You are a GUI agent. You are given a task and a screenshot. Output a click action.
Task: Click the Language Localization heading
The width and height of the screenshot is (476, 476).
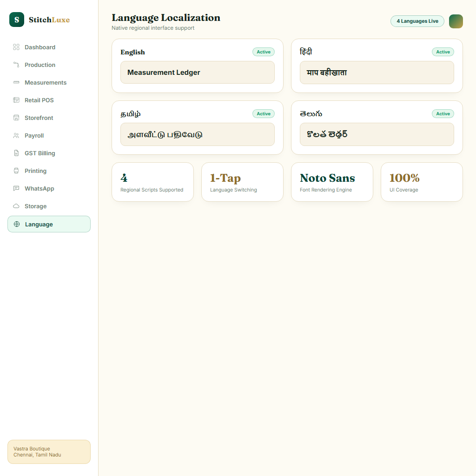[x=166, y=18]
